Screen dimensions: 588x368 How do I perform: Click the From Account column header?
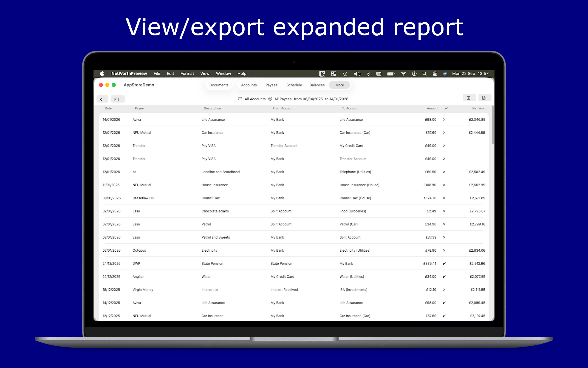283,108
